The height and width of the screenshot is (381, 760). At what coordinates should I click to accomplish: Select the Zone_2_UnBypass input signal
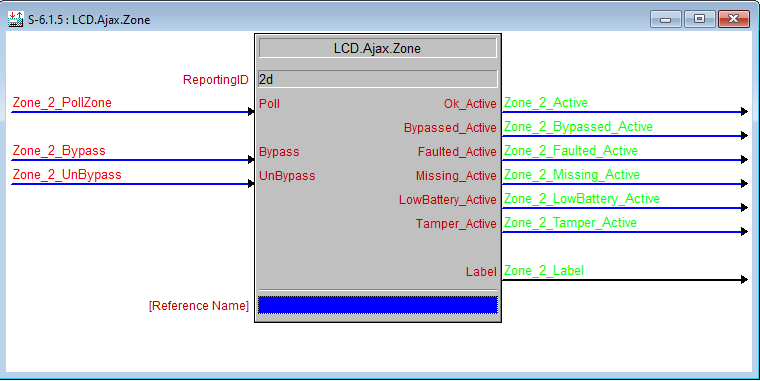67,175
